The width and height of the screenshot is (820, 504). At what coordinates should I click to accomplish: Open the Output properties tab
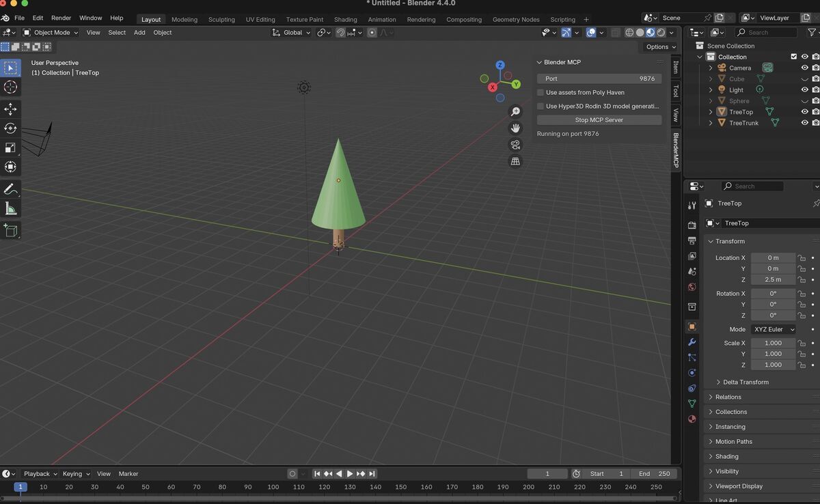click(692, 240)
